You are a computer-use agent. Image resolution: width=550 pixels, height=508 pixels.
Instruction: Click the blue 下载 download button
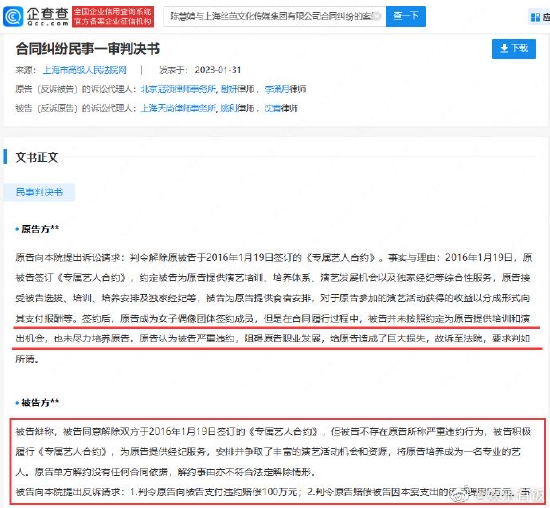[514, 48]
